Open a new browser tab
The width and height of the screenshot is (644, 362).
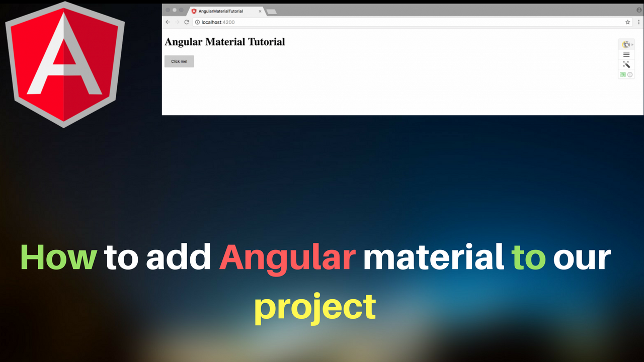coord(271,12)
